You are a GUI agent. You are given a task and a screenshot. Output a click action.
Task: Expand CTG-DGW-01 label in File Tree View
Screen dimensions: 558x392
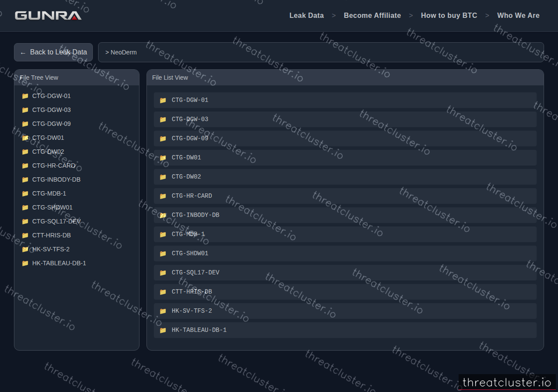[x=51, y=96]
